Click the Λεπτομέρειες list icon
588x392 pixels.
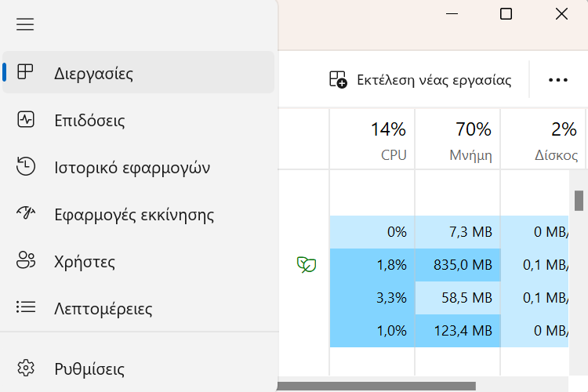click(x=26, y=307)
